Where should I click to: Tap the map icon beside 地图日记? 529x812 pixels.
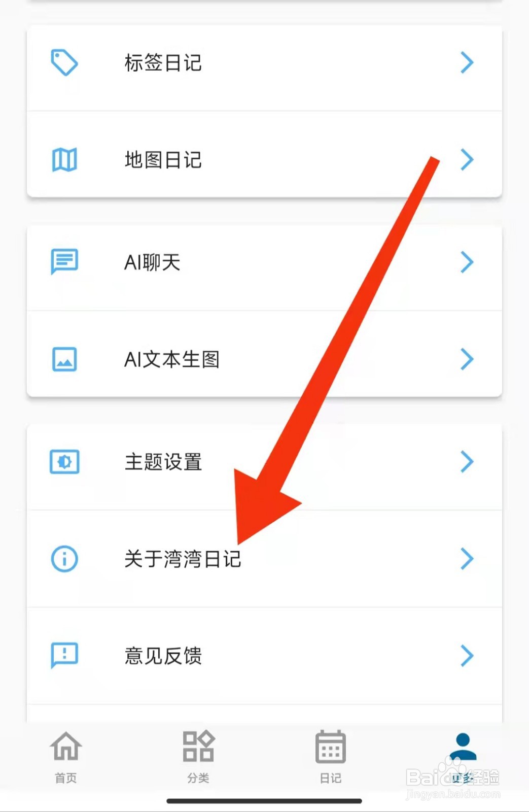pos(64,160)
